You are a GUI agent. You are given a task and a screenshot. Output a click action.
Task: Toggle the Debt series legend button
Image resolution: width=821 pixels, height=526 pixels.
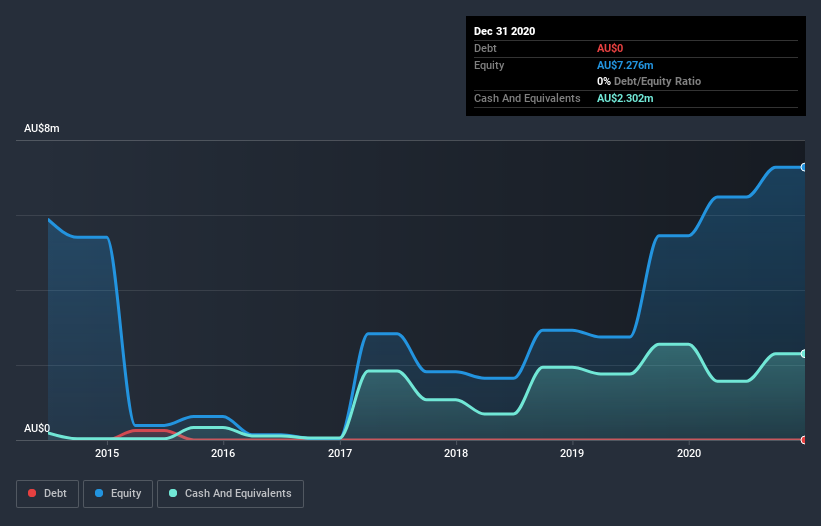click(48, 494)
